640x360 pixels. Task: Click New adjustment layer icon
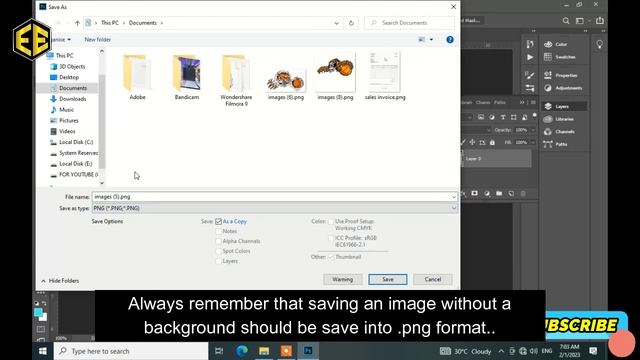point(487,193)
